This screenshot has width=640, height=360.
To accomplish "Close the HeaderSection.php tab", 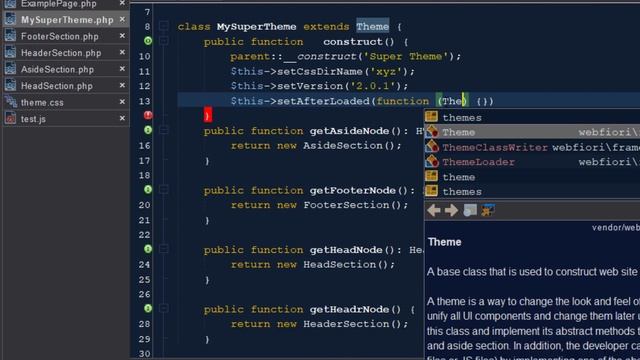I will (122, 52).
